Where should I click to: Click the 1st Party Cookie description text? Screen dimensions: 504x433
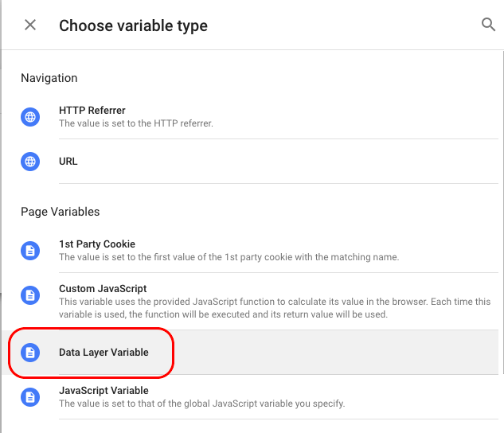[229, 258]
